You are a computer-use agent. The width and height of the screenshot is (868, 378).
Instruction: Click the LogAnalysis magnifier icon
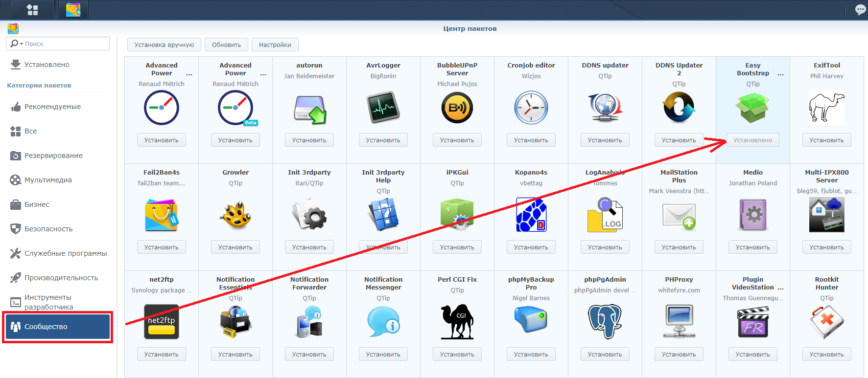(x=605, y=215)
